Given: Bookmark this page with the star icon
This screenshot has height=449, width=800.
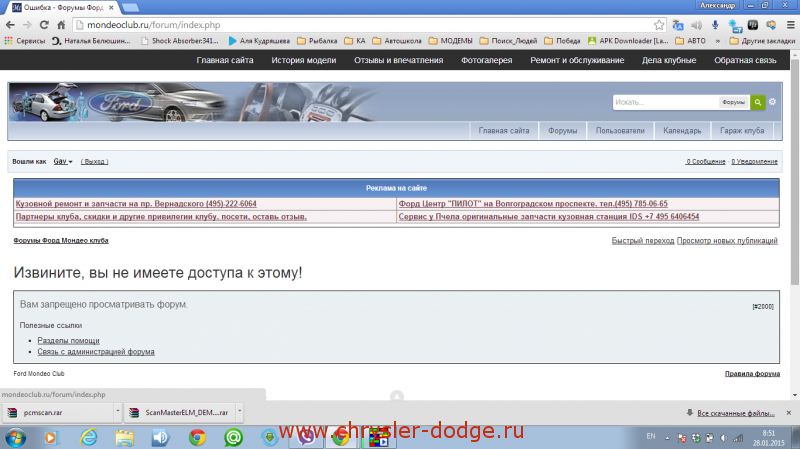Looking at the screenshot, I should tap(659, 24).
